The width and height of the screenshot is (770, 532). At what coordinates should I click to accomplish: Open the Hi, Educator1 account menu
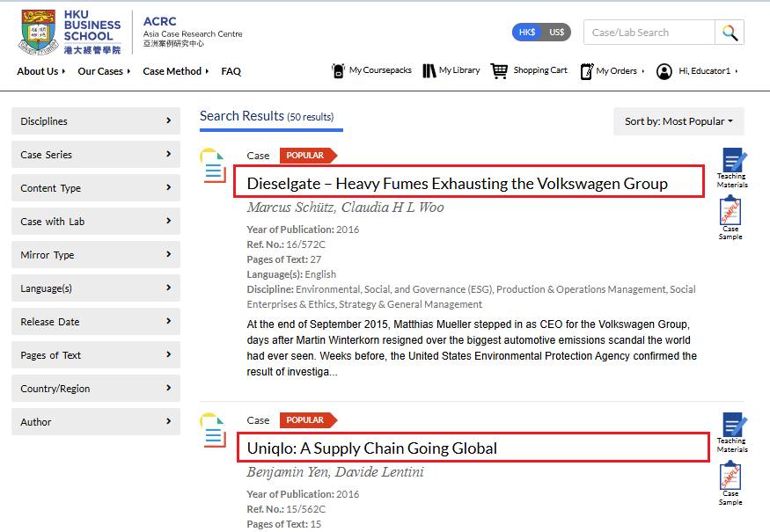click(x=708, y=71)
